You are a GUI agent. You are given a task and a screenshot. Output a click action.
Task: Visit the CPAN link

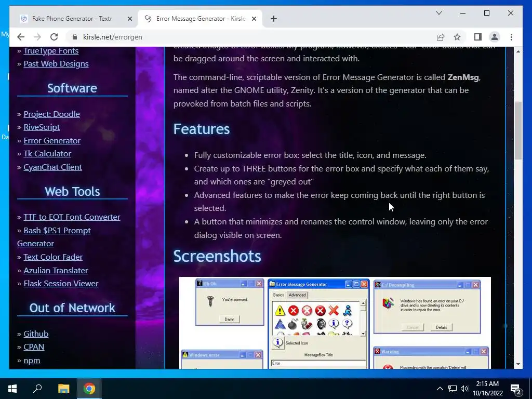(34, 347)
